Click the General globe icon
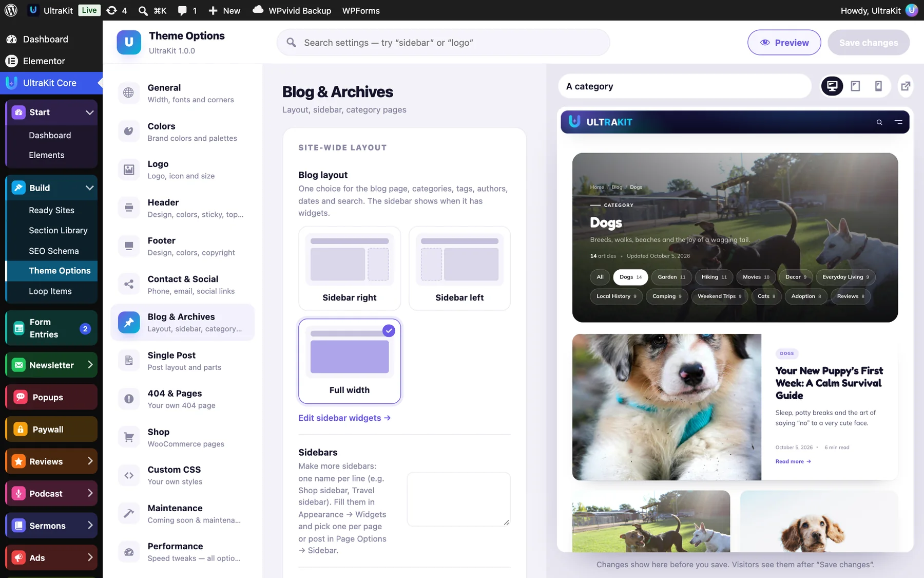The height and width of the screenshot is (578, 924). 129,93
